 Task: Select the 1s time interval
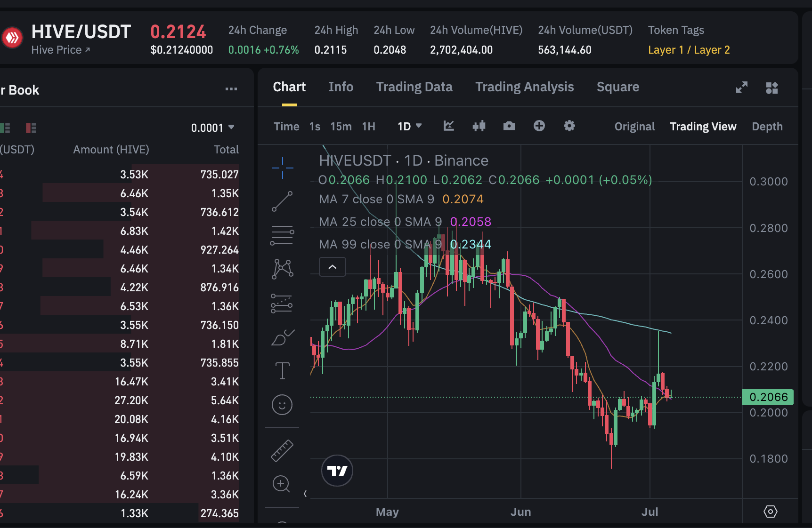click(x=315, y=127)
